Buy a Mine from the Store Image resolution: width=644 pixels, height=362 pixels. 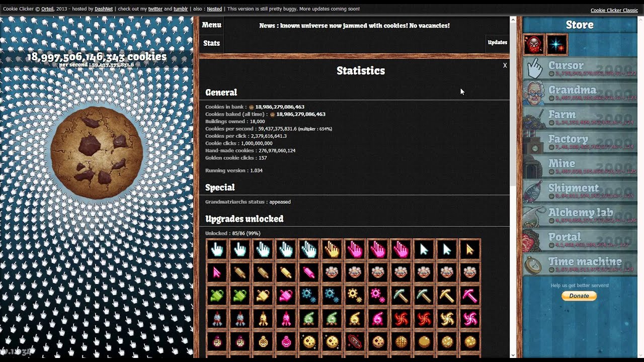(x=580, y=167)
